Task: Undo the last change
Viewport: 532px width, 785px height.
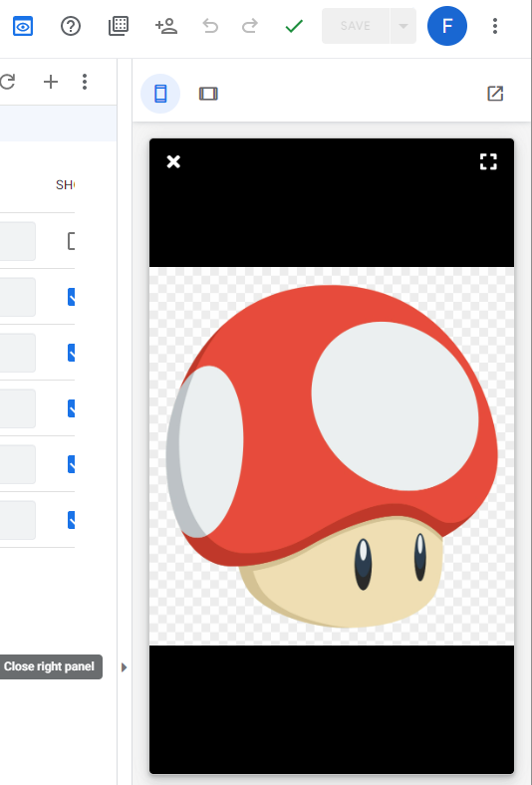Action: click(210, 26)
